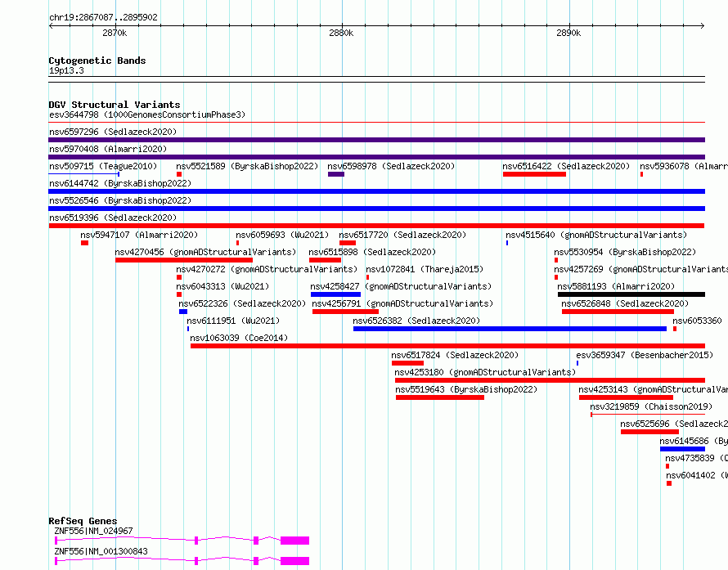Click the nsv4256791 gnomADStructuralVariants label
This screenshot has width=728, height=570.
point(402,303)
